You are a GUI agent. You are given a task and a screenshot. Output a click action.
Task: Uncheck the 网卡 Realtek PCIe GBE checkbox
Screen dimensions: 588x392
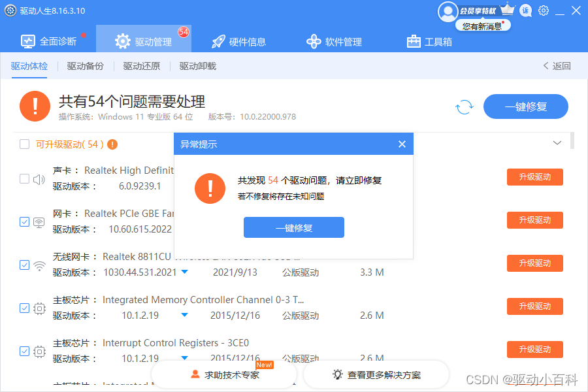click(24, 221)
